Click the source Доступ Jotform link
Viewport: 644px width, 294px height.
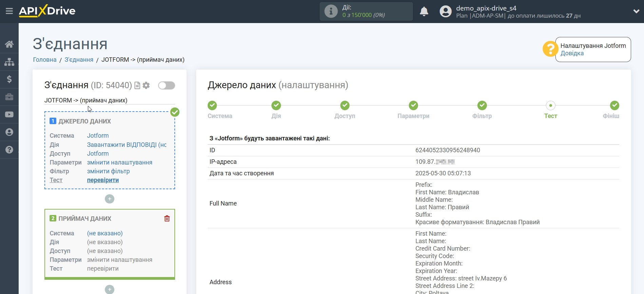(98, 154)
